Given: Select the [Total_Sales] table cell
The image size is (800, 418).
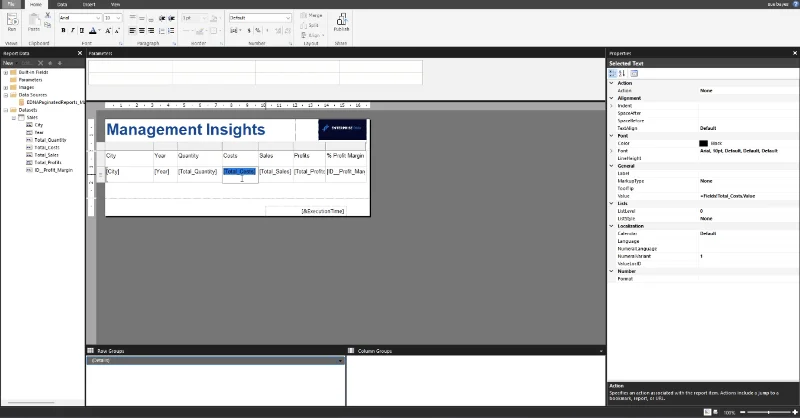Looking at the screenshot, I should click(x=276, y=174).
